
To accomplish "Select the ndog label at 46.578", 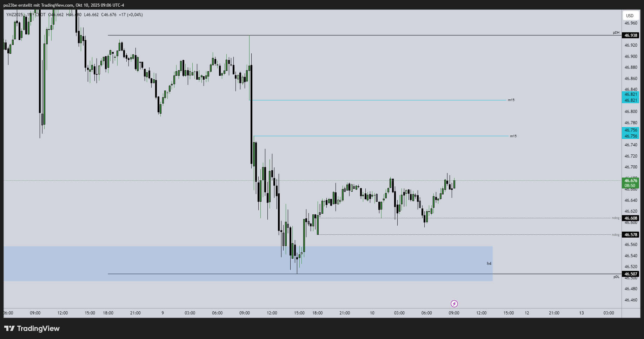I will pos(616,235).
